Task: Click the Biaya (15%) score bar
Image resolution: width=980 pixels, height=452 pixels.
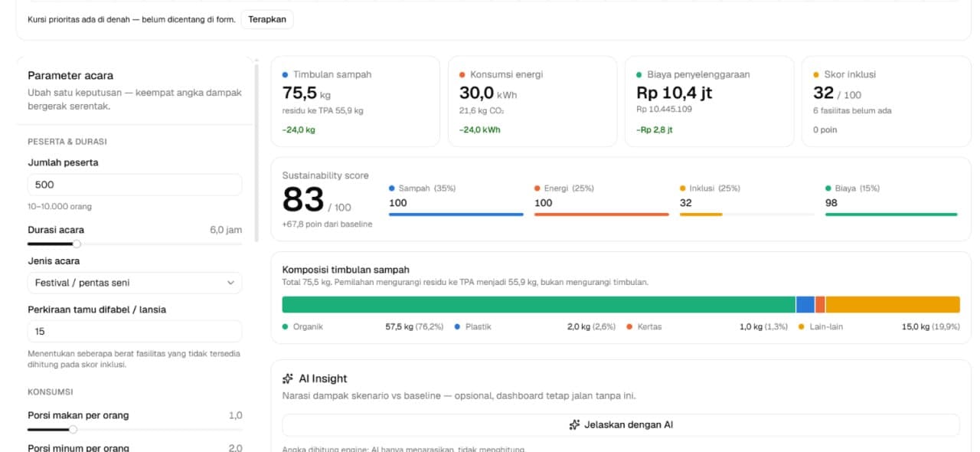Action: pos(892,215)
